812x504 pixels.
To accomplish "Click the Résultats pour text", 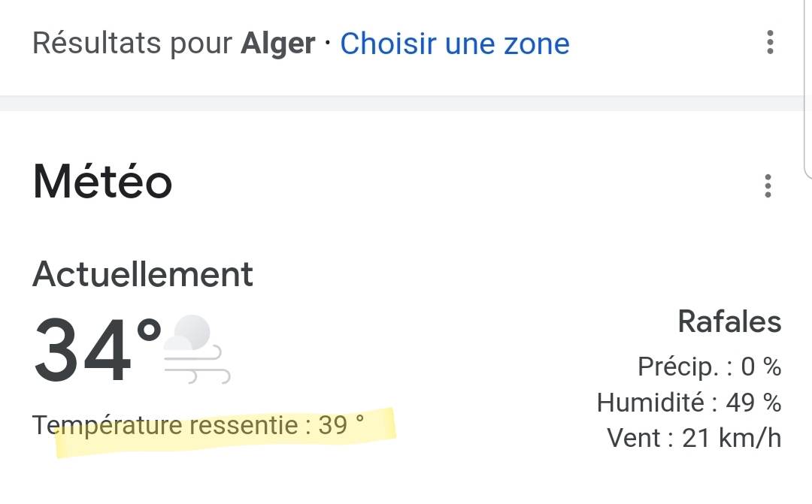I will point(132,44).
